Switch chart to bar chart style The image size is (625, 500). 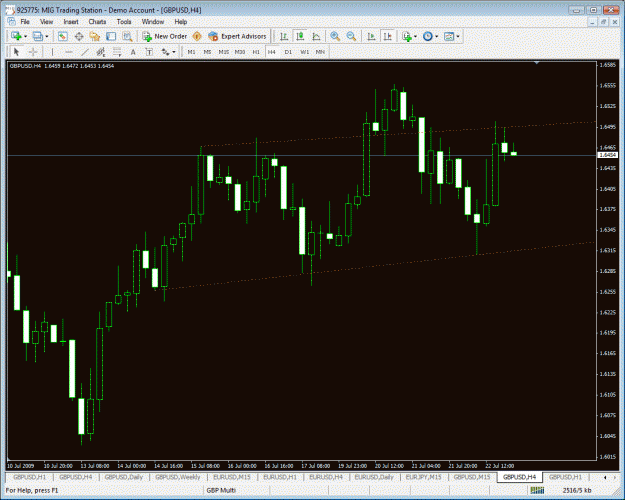pyautogui.click(x=284, y=37)
